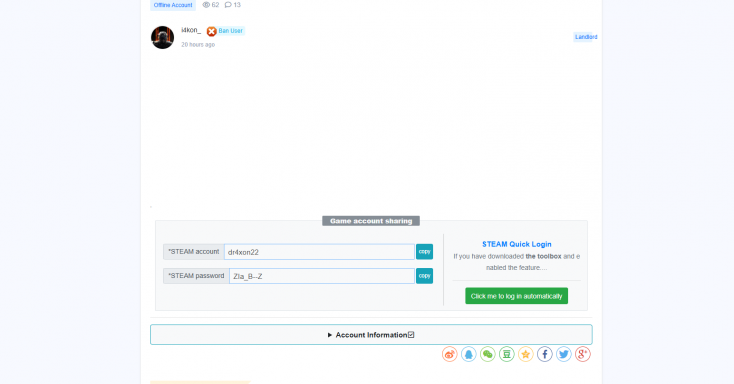Screen dimensions: 734x384
Task: Click the views eye icon
Action: [x=206, y=5]
